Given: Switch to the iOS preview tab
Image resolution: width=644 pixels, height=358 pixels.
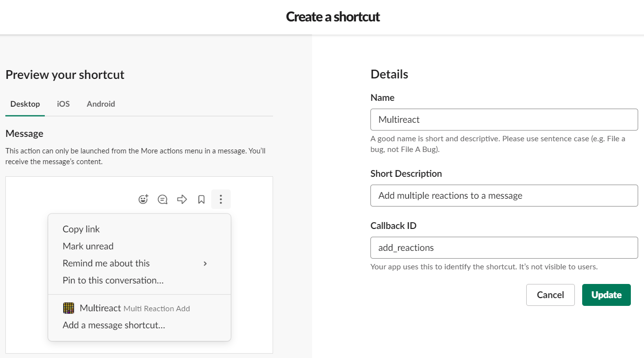Looking at the screenshot, I should click(x=63, y=104).
